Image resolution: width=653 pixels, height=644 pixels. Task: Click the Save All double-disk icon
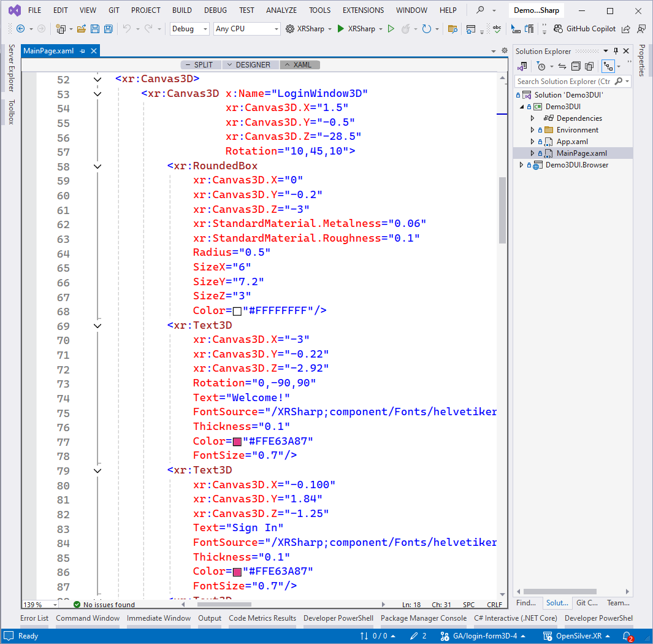[109, 29]
